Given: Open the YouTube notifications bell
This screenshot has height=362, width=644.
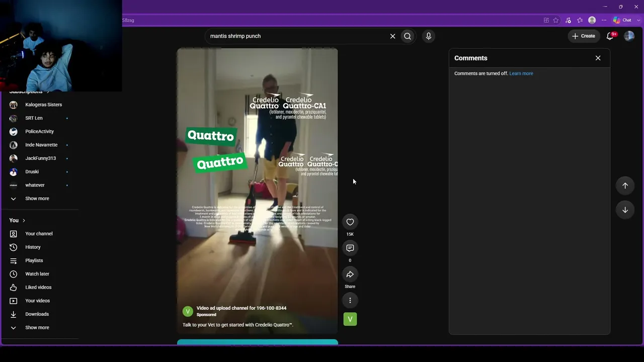Looking at the screenshot, I should [610, 36].
